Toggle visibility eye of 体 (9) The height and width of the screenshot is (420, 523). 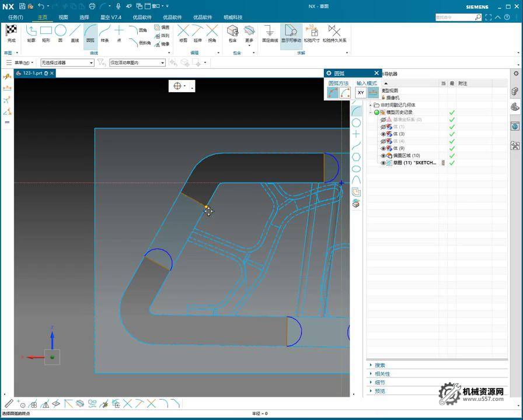click(x=383, y=149)
